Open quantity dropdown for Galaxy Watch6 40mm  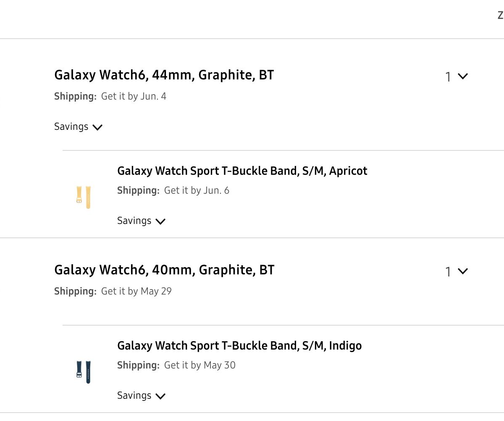tap(456, 271)
